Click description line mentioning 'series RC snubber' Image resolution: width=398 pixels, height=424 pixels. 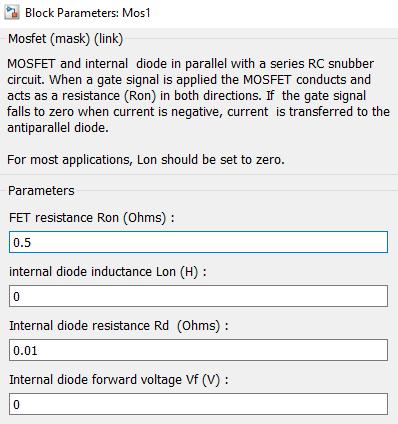tap(190, 64)
